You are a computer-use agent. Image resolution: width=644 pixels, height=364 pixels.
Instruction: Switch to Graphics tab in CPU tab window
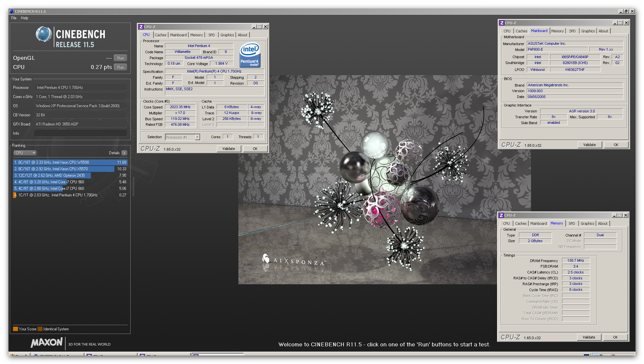click(227, 35)
